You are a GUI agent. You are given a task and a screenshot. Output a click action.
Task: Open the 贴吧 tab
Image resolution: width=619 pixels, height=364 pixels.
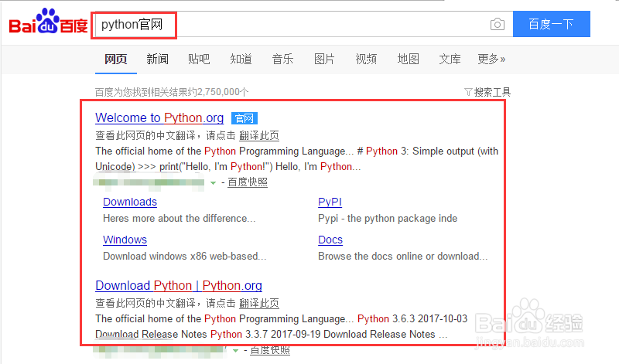(199, 60)
